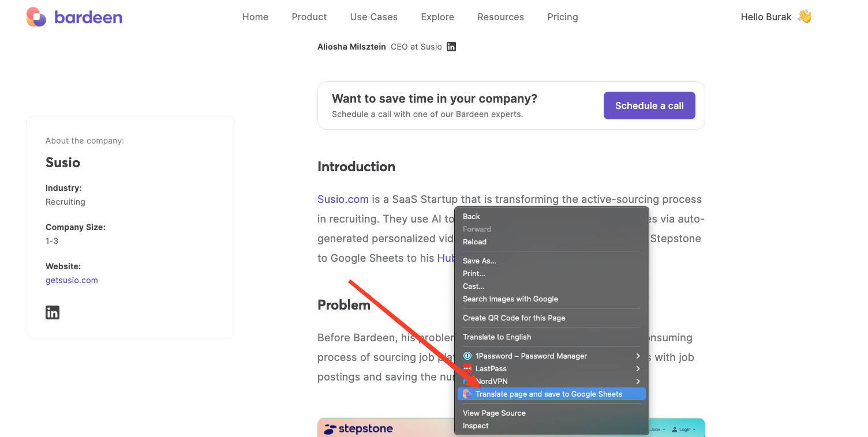Viewport: 868px width, 437px height.
Task: Click the Problem heading
Action: click(x=344, y=305)
